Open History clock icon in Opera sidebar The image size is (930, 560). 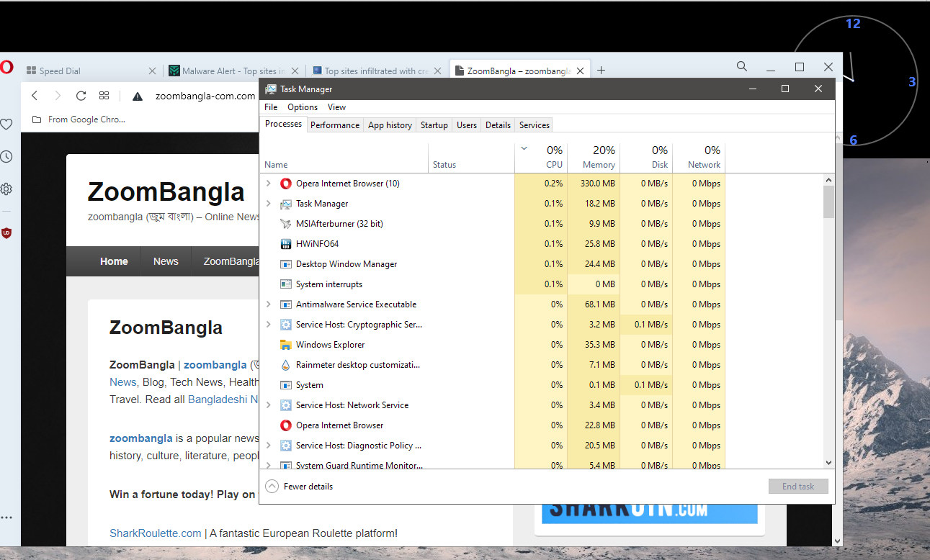6,157
